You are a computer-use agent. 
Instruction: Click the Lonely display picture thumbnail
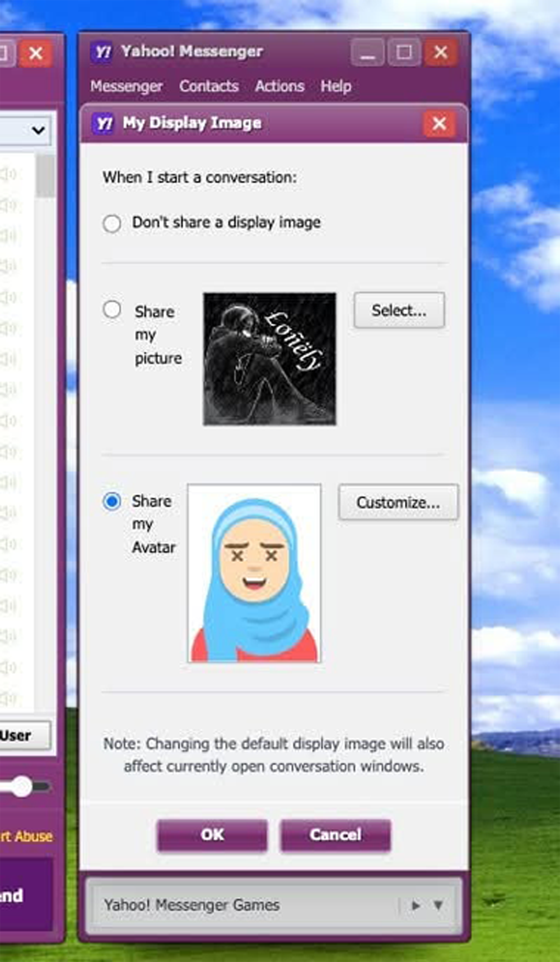click(x=270, y=359)
